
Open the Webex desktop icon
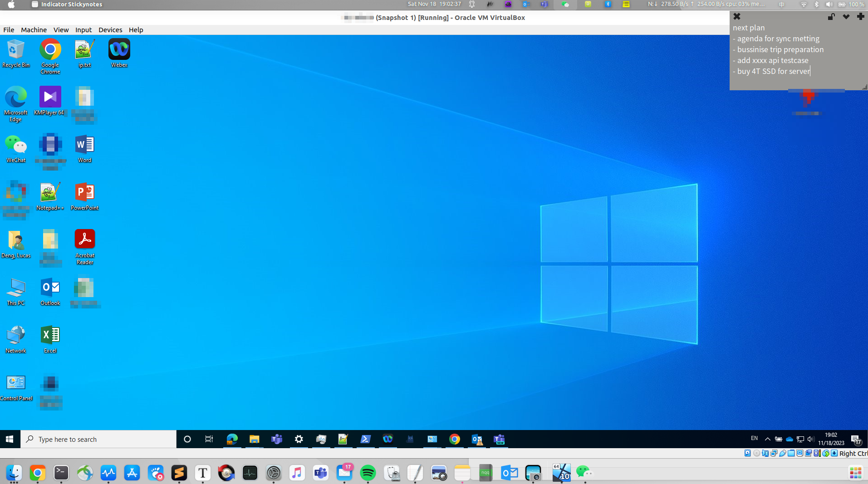119,50
